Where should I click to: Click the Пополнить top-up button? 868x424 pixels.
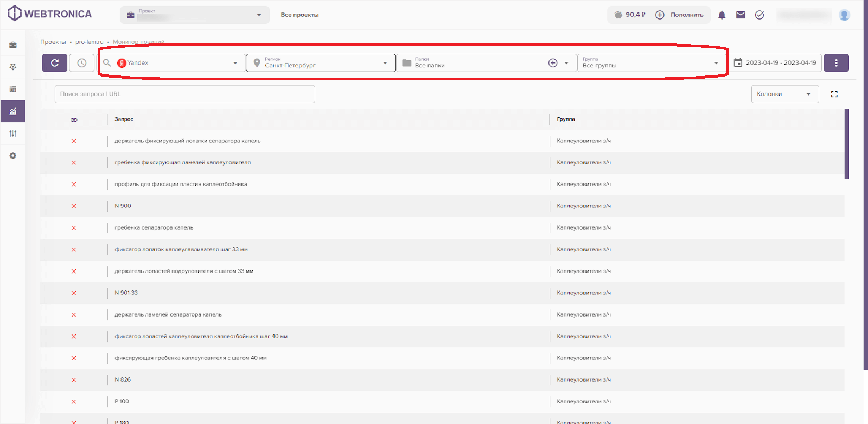tap(679, 15)
